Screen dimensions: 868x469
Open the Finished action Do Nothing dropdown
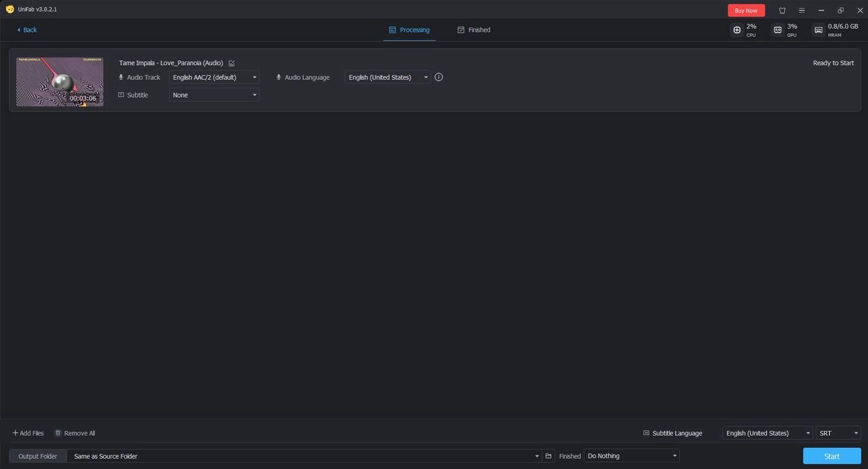[632, 456]
